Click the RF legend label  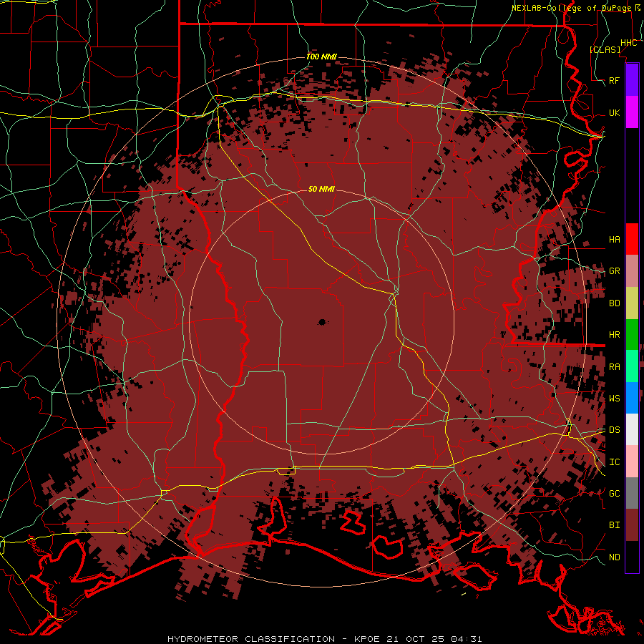615,80
